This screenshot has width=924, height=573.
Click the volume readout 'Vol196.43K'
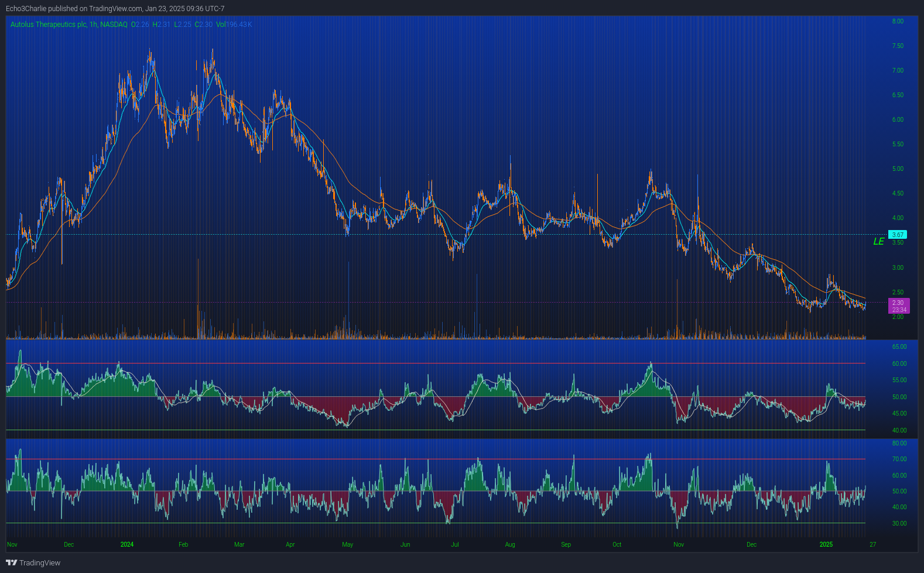point(234,25)
